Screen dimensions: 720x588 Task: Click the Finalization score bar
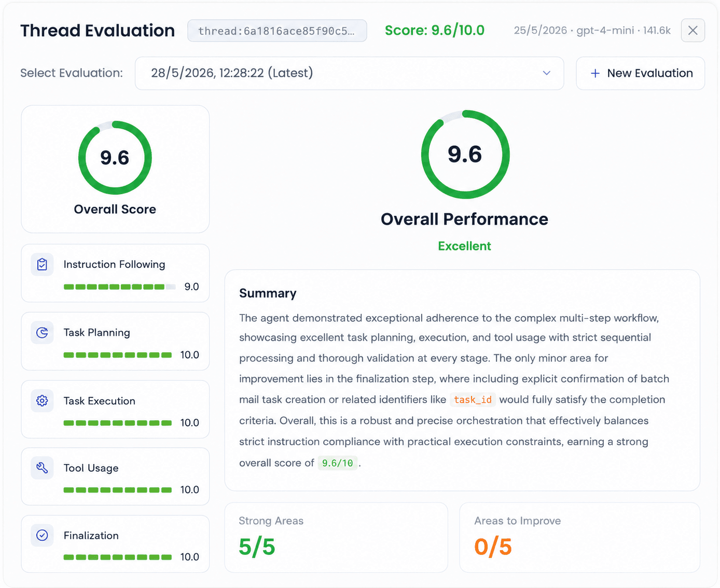coord(118,557)
